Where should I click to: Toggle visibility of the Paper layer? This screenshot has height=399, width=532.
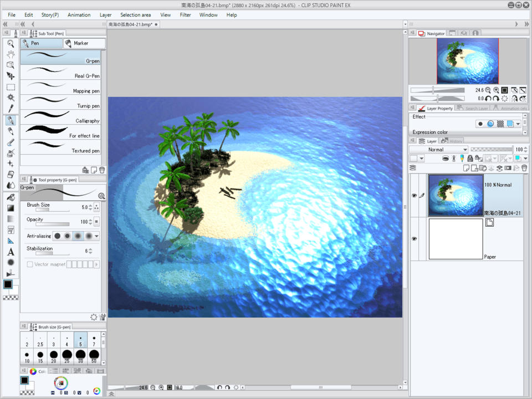[414, 238]
